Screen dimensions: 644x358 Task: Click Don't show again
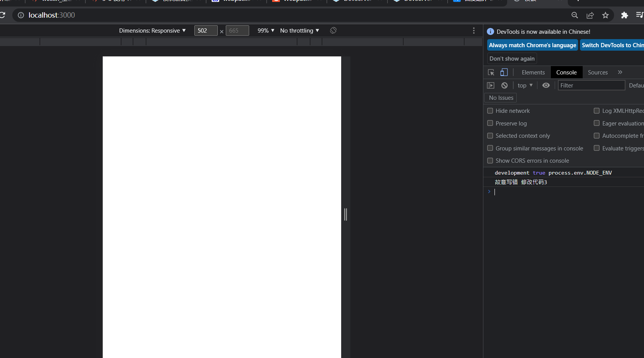(x=512, y=58)
